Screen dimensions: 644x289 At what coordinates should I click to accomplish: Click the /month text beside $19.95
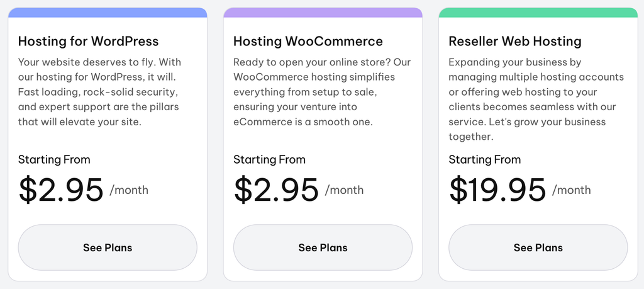click(571, 190)
